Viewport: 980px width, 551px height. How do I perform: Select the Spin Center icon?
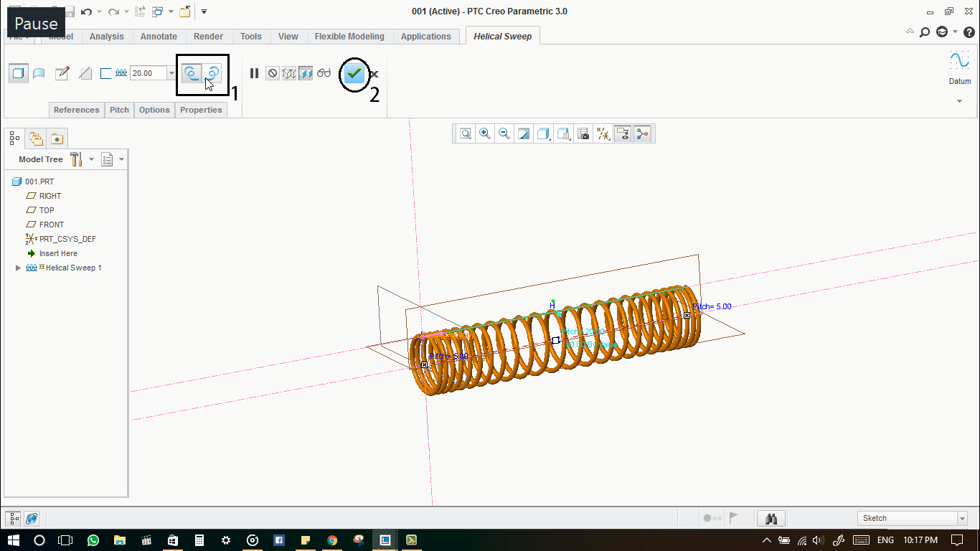(642, 133)
